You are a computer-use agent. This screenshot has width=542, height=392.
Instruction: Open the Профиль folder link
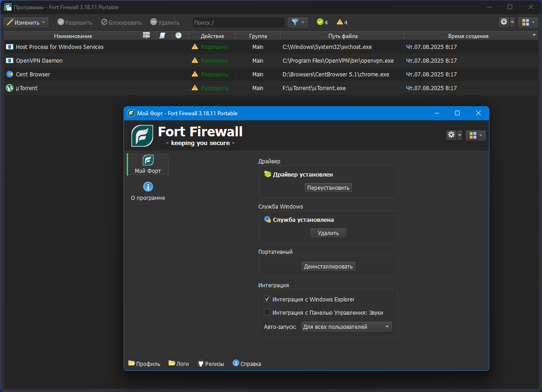[x=144, y=364]
